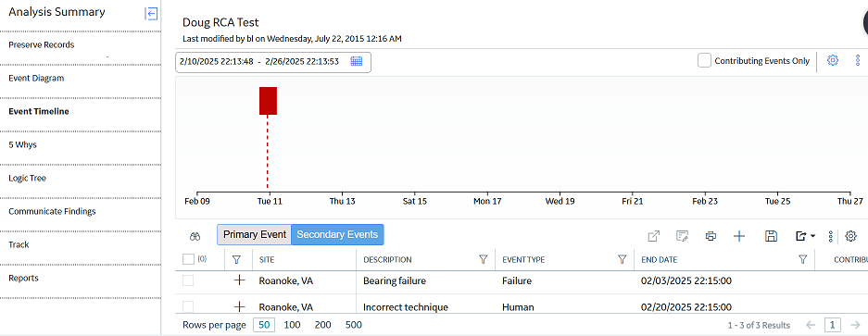Open the date range calendar picker

click(x=357, y=61)
